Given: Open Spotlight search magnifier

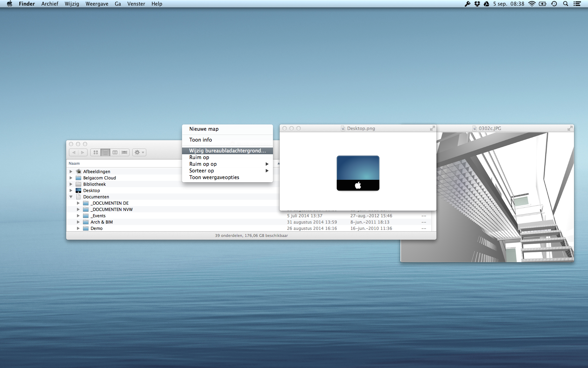Looking at the screenshot, I should (x=566, y=4).
